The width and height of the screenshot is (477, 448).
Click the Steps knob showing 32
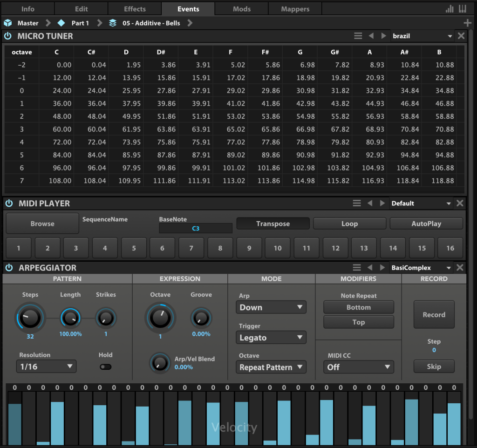[30, 318]
